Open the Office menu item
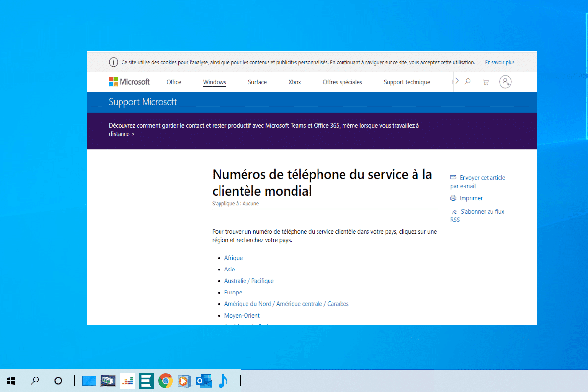 (x=173, y=82)
